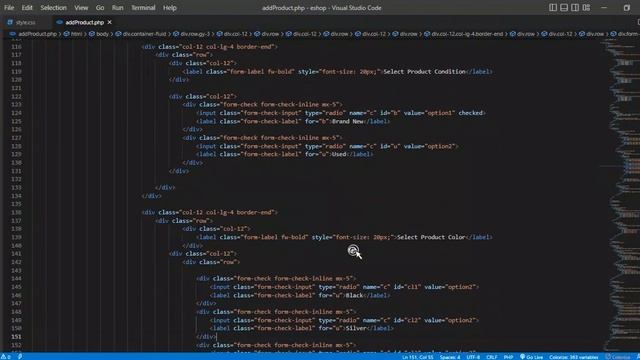Change line ending via CRLF status item
640x360 pixels.
coord(492,357)
